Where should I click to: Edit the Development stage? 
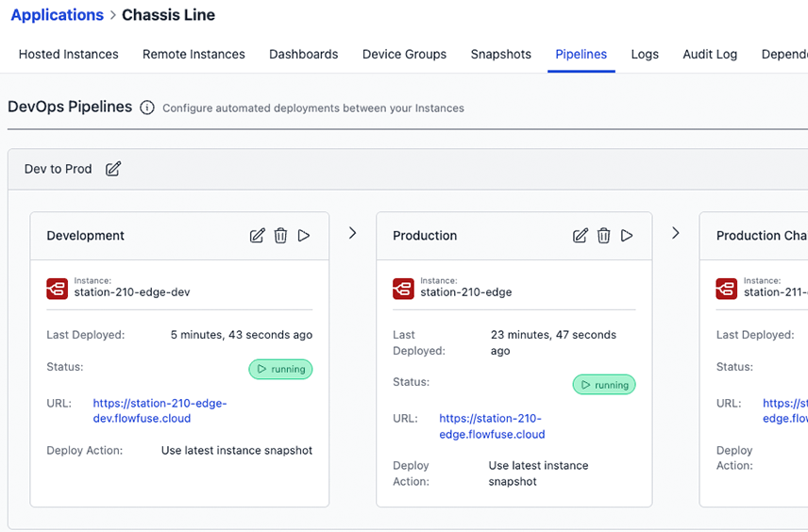tap(257, 236)
